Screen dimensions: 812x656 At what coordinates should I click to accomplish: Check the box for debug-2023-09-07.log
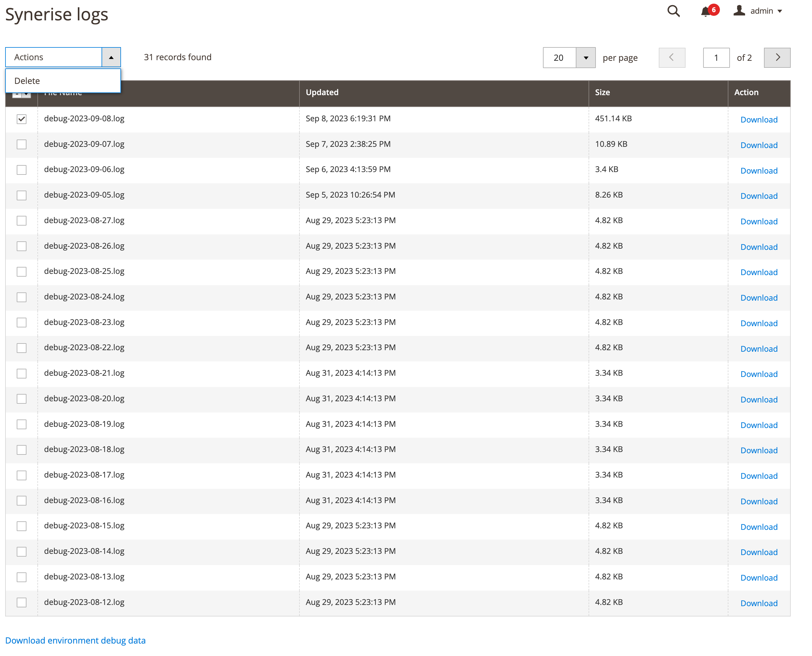(22, 144)
